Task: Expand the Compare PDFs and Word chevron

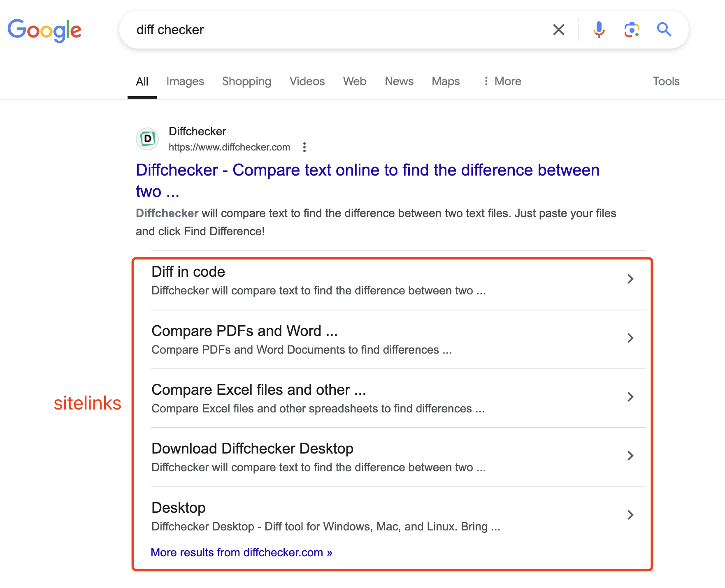Action: point(630,338)
